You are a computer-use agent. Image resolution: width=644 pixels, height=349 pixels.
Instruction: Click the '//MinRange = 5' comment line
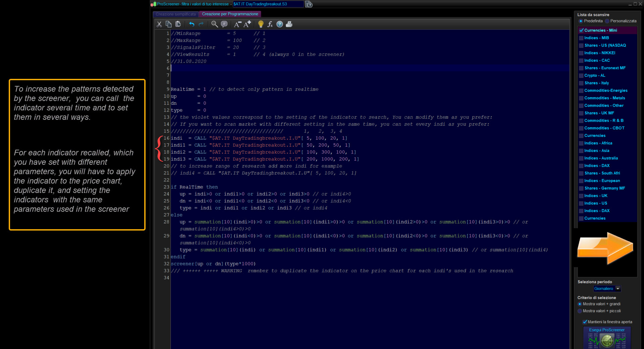tap(218, 34)
